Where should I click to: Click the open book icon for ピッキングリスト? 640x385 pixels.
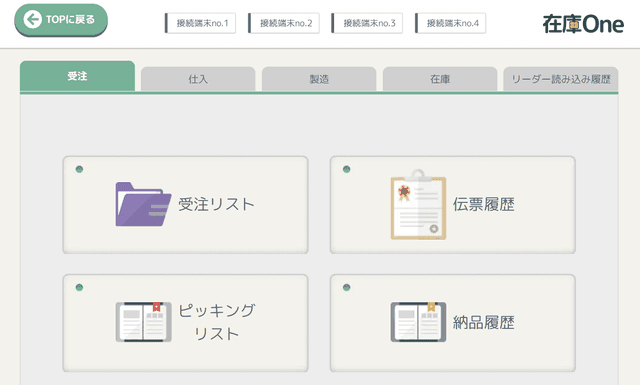[143, 322]
